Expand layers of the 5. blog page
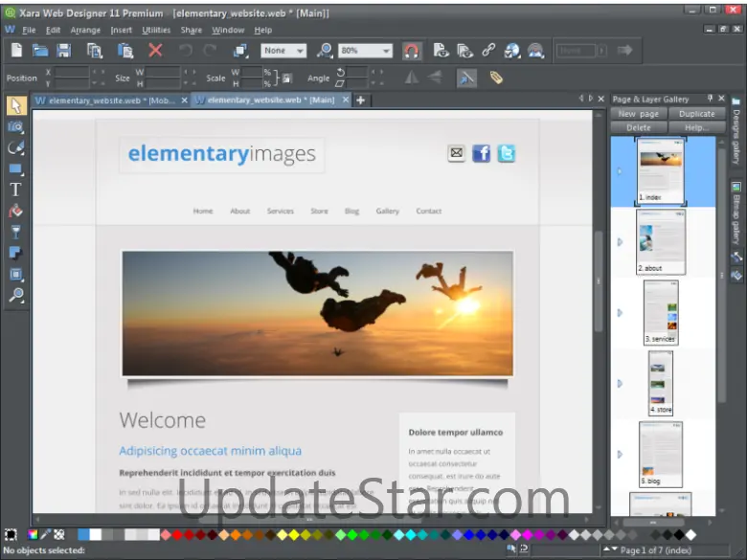 [620, 455]
